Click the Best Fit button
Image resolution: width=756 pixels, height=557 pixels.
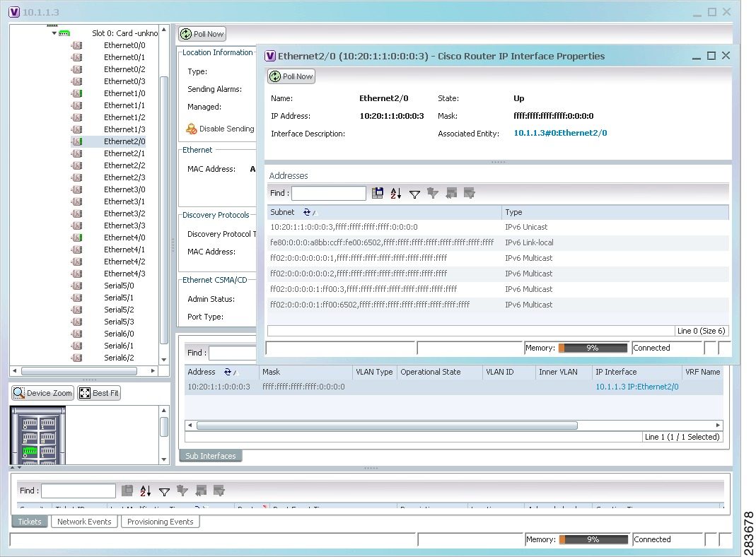[99, 393]
